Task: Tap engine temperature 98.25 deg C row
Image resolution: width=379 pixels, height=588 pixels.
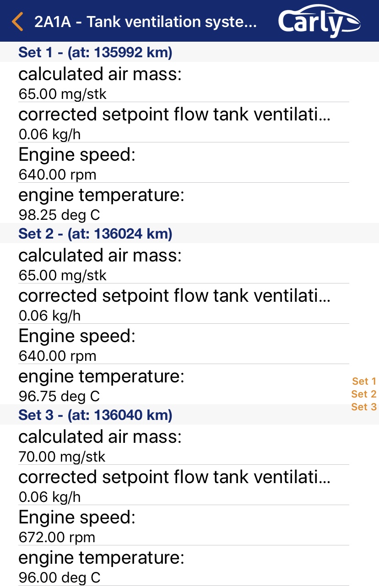Action: 184,203
